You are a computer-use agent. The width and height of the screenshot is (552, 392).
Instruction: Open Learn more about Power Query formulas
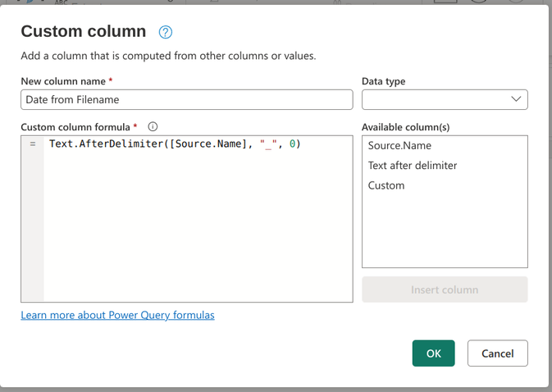click(117, 315)
